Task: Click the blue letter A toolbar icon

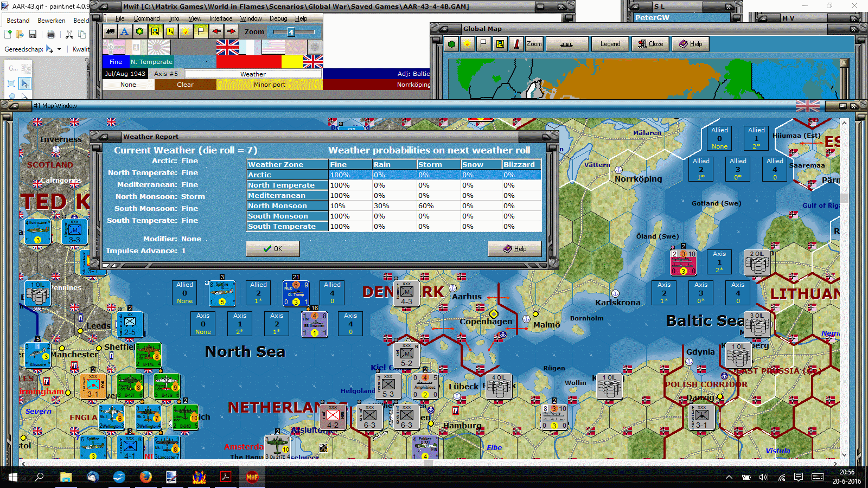Action: (125, 31)
